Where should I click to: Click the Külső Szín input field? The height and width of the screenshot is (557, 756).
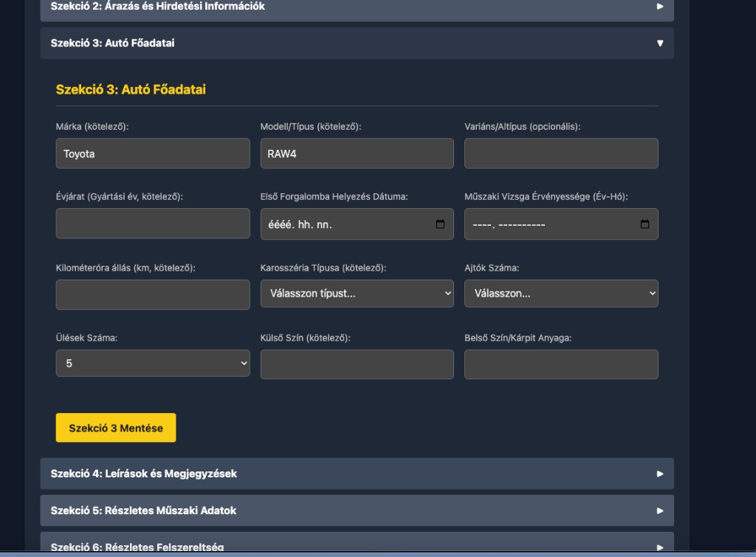(357, 364)
